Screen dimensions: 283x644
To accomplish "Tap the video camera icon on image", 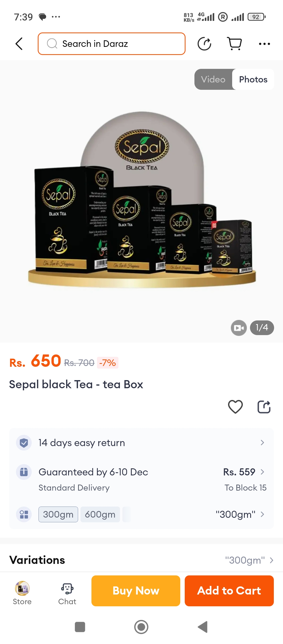I will (239, 328).
